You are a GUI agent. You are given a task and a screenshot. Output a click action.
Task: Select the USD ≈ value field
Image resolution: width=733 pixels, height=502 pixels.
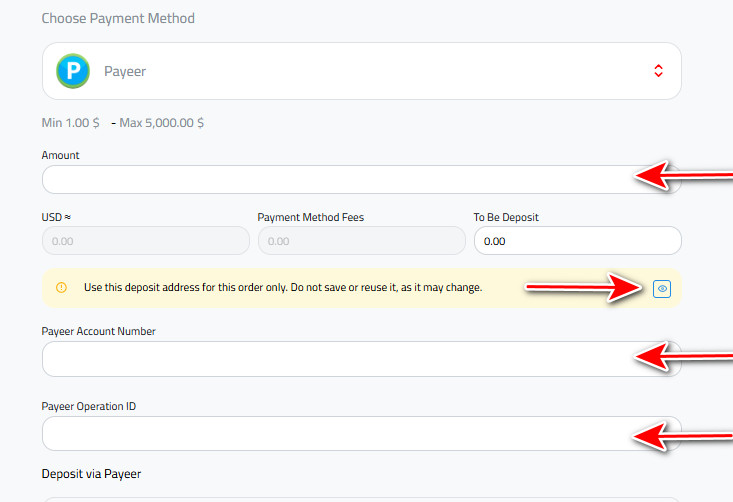146,241
